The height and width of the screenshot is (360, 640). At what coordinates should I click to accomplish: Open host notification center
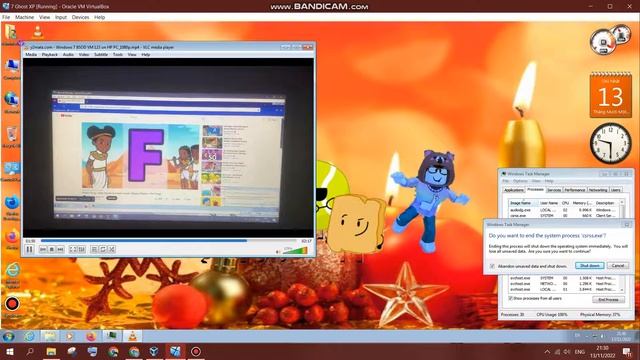point(627,351)
